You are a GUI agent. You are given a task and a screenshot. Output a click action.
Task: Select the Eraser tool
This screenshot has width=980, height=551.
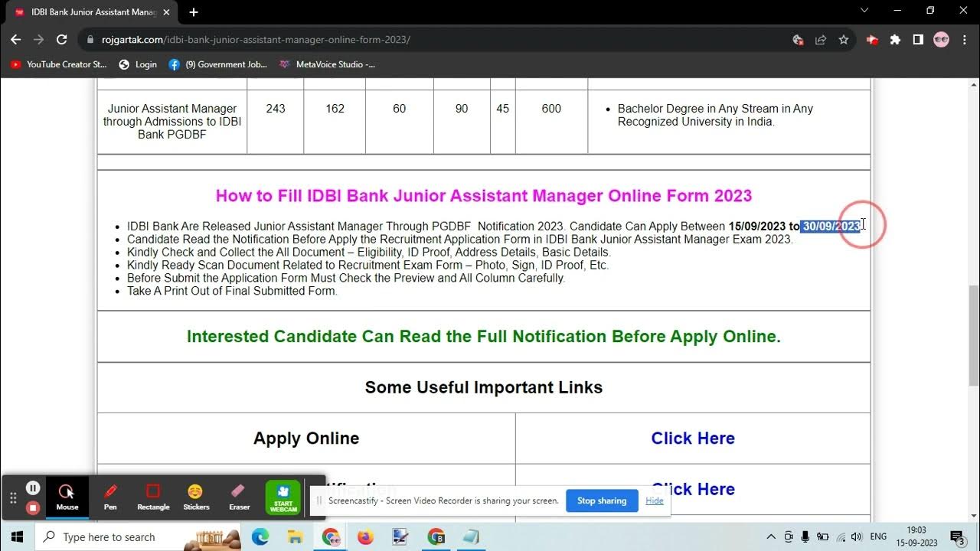pos(239,496)
